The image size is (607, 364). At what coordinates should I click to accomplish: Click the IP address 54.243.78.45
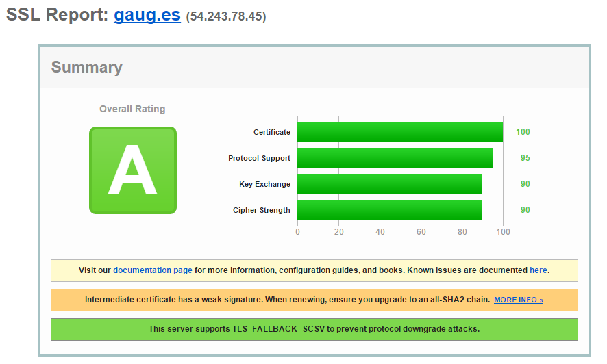[x=225, y=16]
